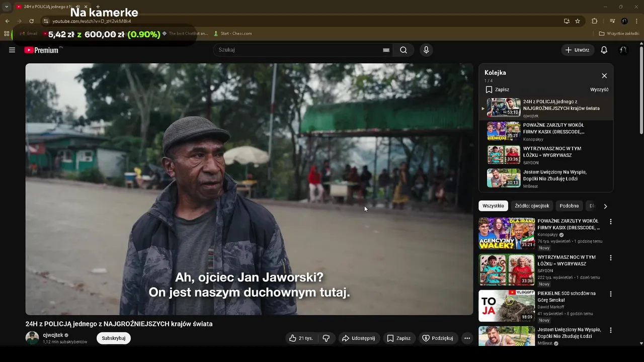Share the video with Udostępnij
The height and width of the screenshot is (362, 644).
(x=358, y=338)
